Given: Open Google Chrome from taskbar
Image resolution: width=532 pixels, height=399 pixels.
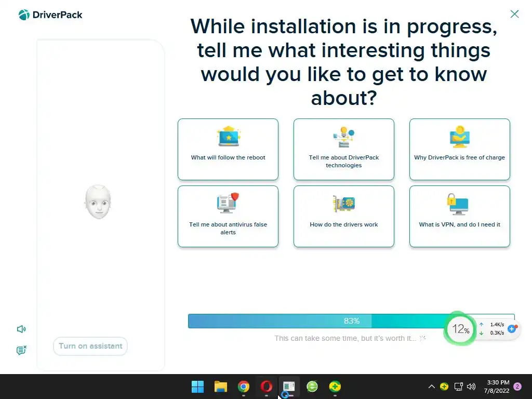Looking at the screenshot, I should [243, 387].
